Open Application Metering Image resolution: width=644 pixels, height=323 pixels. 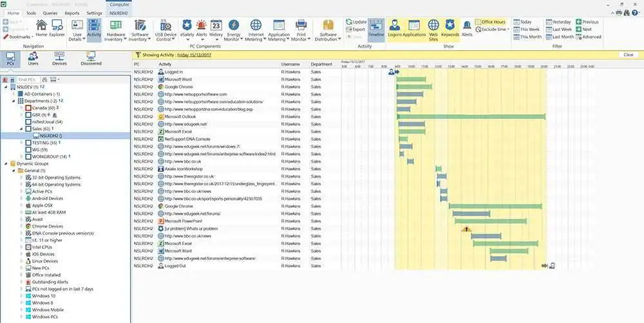coord(279,30)
